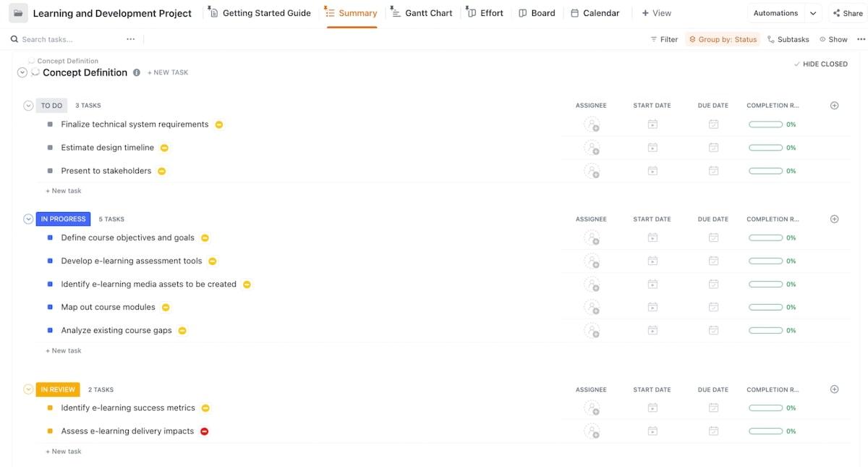Click the status square for Define course objectives and goals
Screen dimensions: 868x467
[x=50, y=237]
